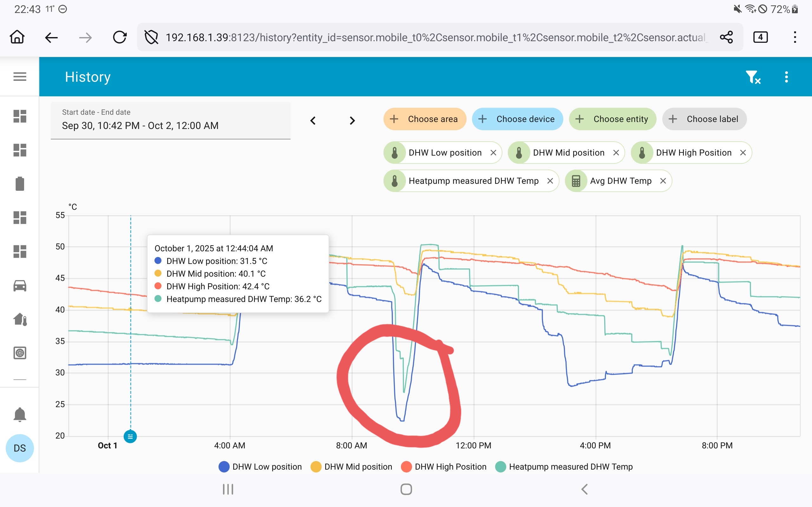The width and height of the screenshot is (812, 507).
Task: Open the Home Assistant sidebar hamburger menu
Action: tap(19, 77)
